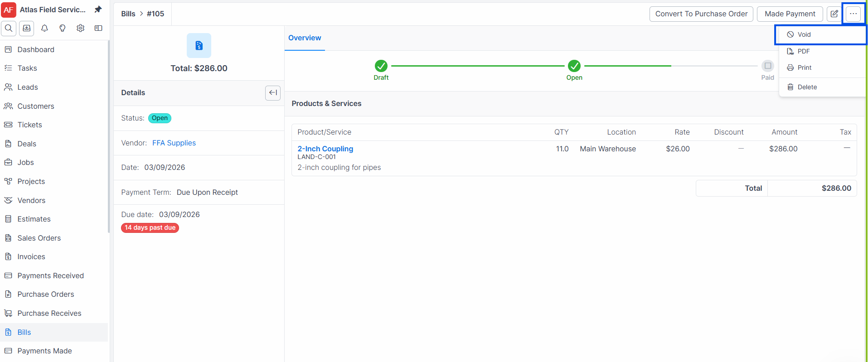Click the inbox download icon
Viewport: 868px width, 362px height.
(x=27, y=28)
